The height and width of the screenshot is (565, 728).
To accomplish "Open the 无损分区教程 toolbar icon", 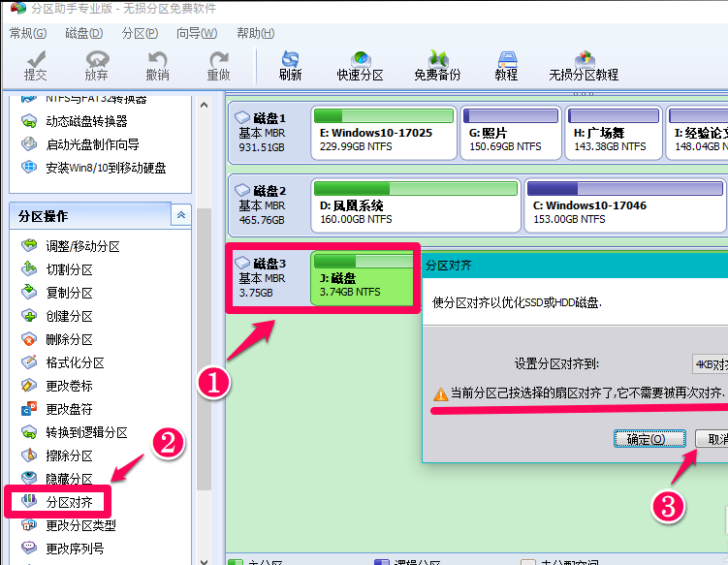I will click(584, 65).
